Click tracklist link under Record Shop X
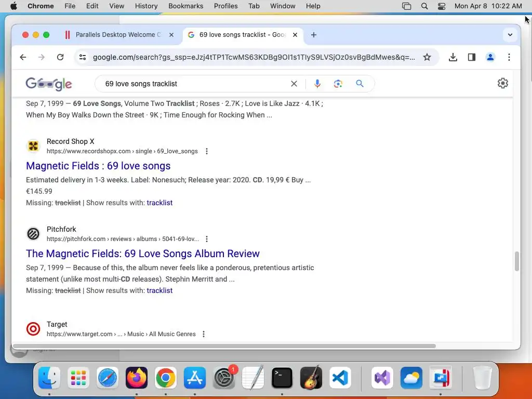 click(159, 203)
